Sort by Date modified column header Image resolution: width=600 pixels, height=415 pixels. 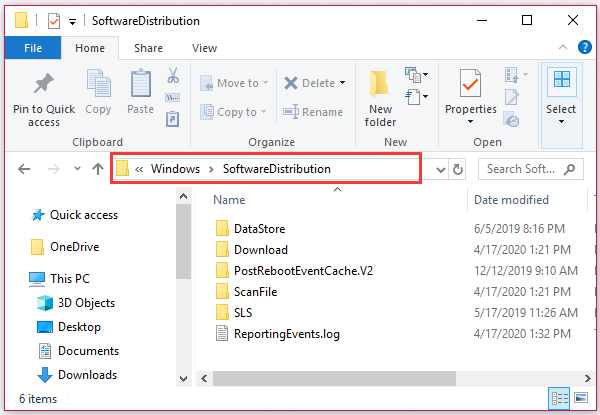tap(511, 200)
